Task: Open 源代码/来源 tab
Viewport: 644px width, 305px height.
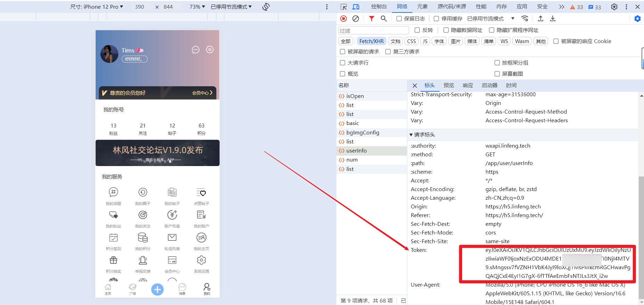Action: pyautogui.click(x=452, y=7)
